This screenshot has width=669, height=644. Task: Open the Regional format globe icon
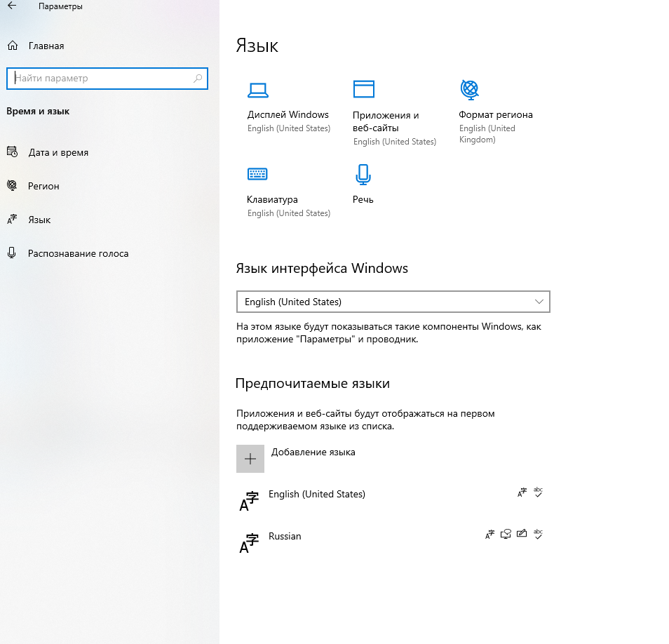click(x=469, y=89)
